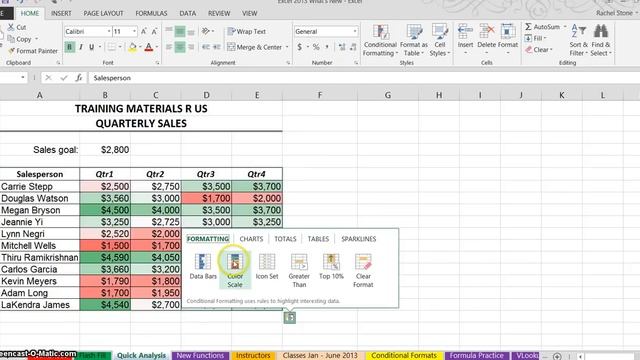Choose Top 10% formatting option
Viewport: 640px width, 360px height.
(x=331, y=267)
